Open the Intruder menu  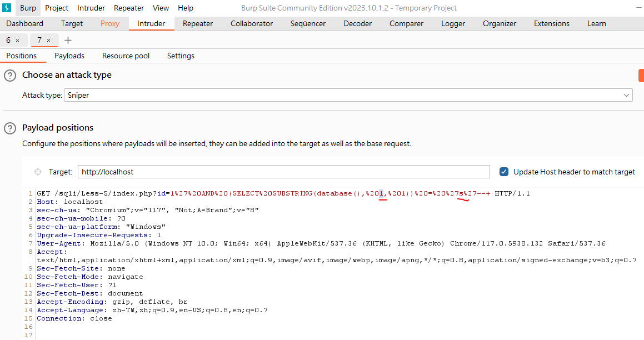click(x=91, y=8)
